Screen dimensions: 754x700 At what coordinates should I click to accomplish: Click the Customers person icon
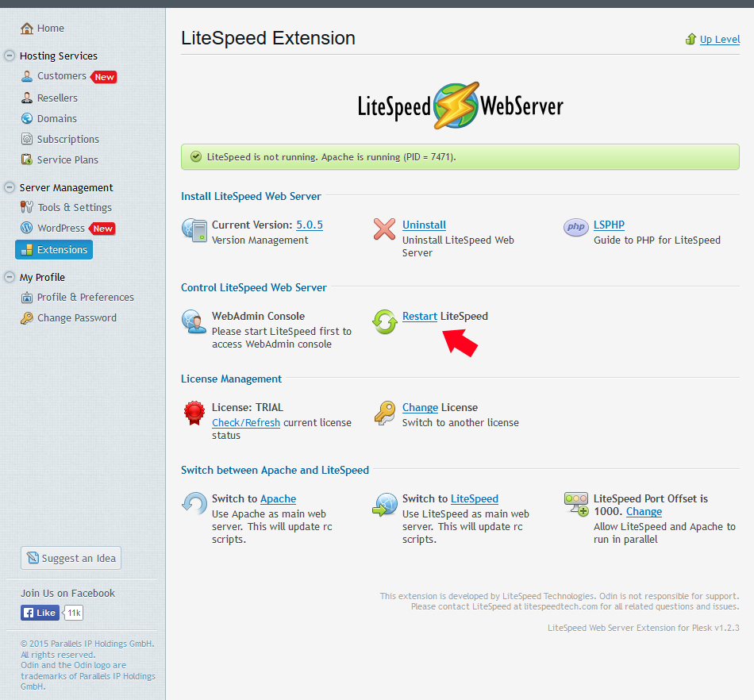pos(27,76)
